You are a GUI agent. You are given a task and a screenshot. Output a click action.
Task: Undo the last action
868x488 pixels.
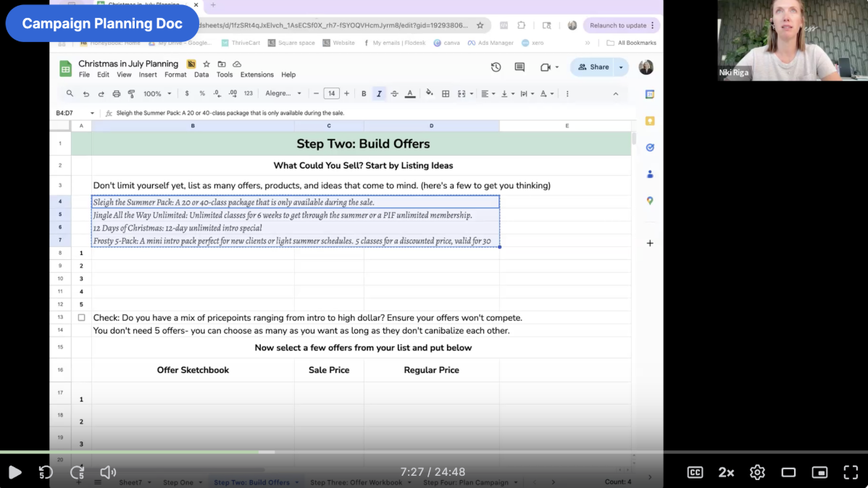coord(85,94)
